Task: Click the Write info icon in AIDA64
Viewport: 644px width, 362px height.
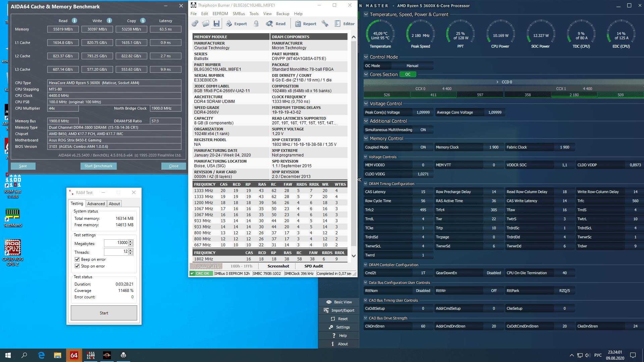Action: 109,20
